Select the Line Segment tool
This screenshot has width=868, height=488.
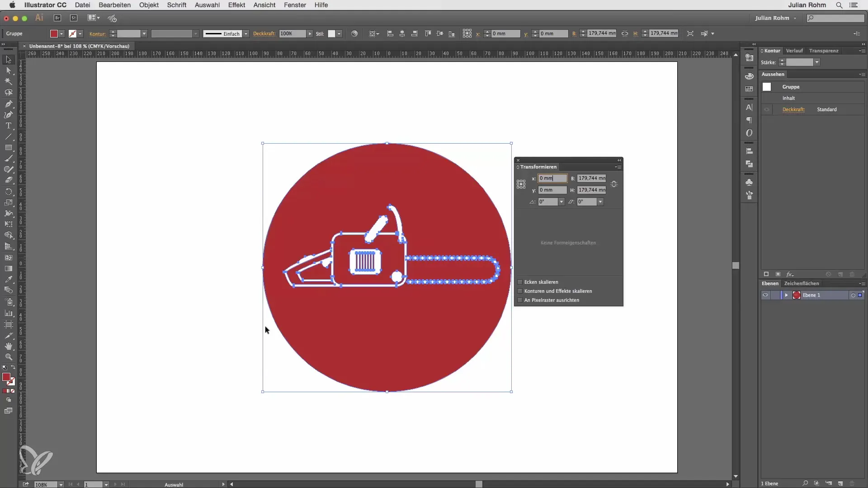(8, 136)
